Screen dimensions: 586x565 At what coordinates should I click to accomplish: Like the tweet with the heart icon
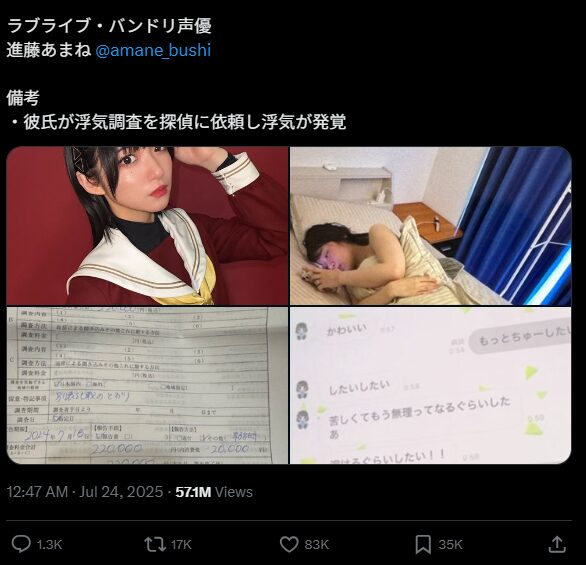click(289, 544)
